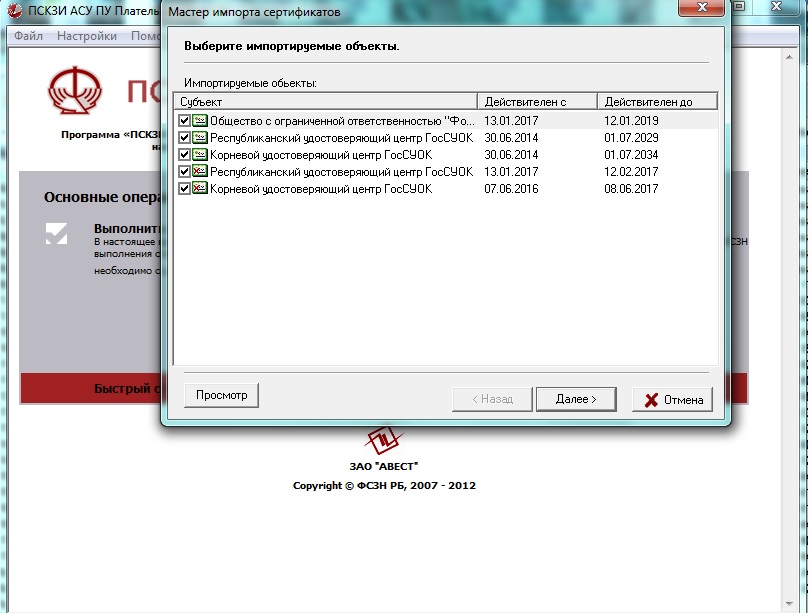Image resolution: width=808 pixels, height=613 pixels.
Task: Select Корневой удостоверяющий центр ГосСУОК text valid from 07.06.2016
Action: tap(321, 189)
